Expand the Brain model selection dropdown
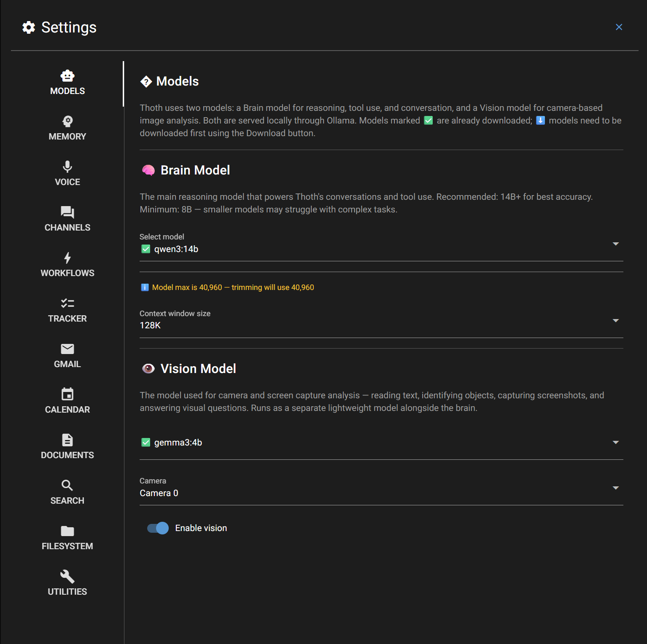The width and height of the screenshot is (647, 644). coord(615,244)
